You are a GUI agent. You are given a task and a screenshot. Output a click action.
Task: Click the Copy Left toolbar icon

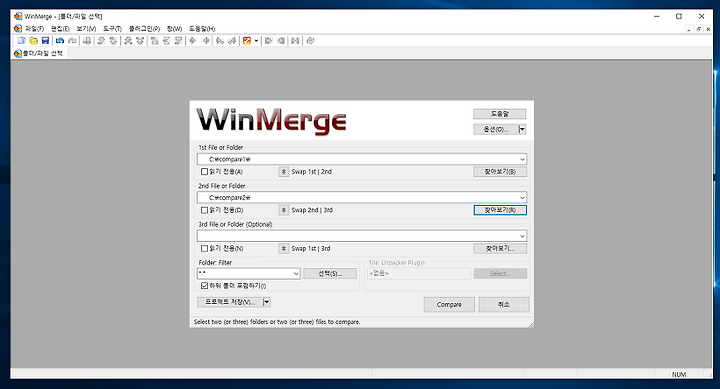click(x=206, y=41)
